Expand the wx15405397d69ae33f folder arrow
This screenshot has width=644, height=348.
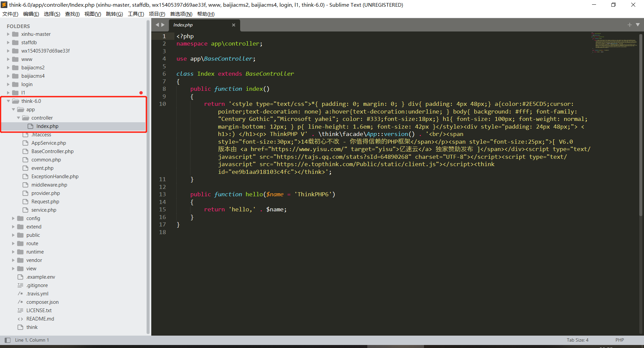click(8, 51)
